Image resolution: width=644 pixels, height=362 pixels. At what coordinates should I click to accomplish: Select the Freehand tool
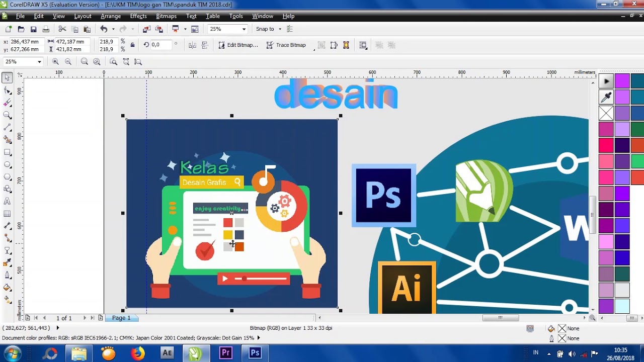[x=7, y=127]
